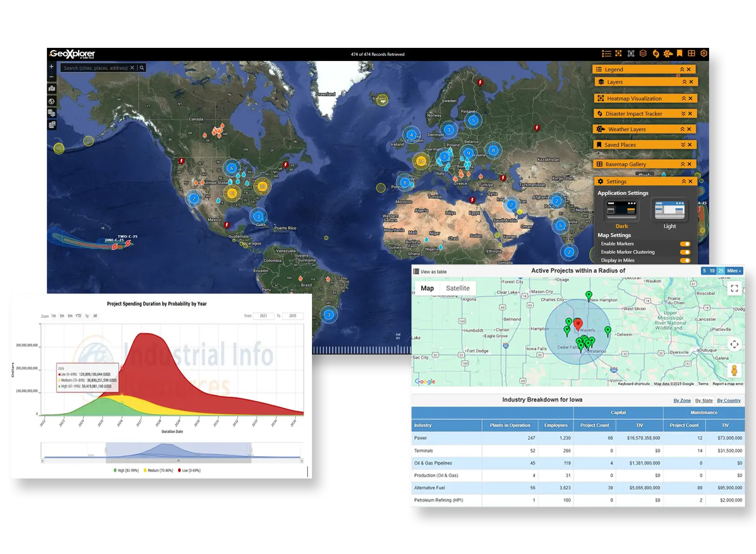Toggle fullscreen on the Iowa Google map
The image size is (756, 554).
pyautogui.click(x=734, y=289)
